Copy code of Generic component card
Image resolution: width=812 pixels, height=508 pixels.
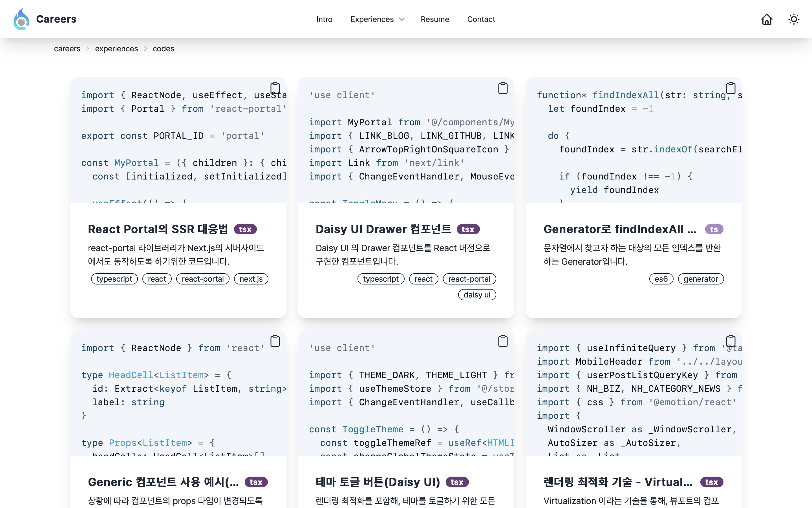point(275,341)
